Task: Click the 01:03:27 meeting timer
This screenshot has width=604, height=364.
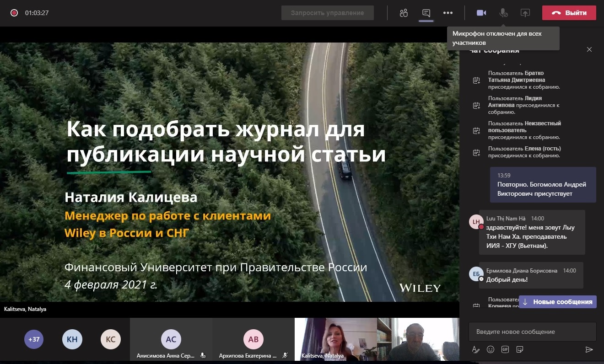Action: coord(37,13)
